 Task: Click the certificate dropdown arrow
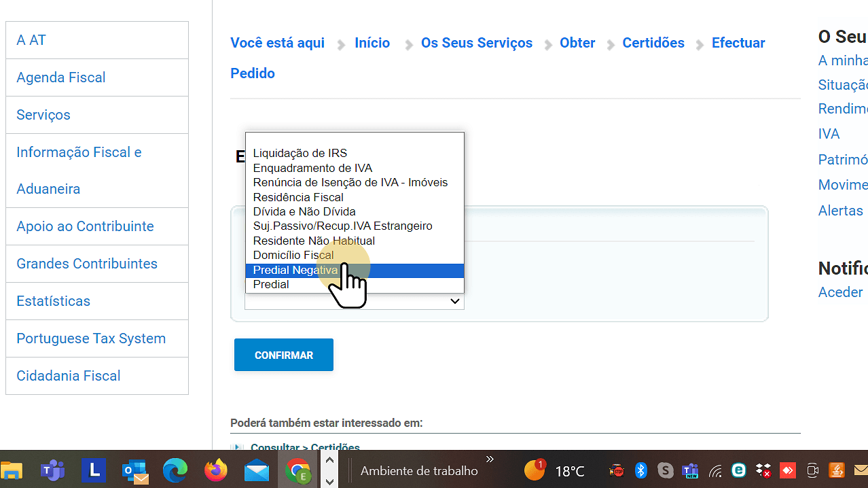click(x=454, y=301)
